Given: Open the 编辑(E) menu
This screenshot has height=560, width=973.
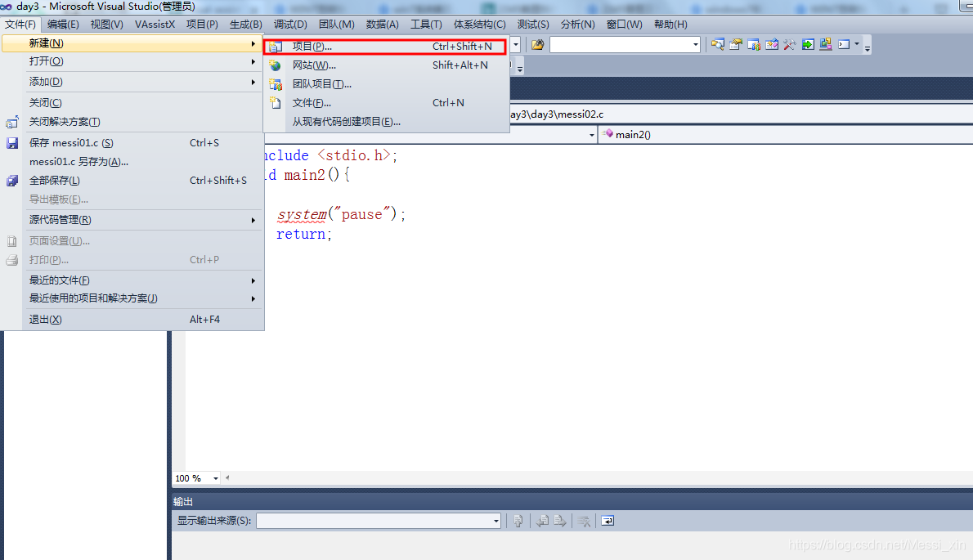Looking at the screenshot, I should coord(63,25).
